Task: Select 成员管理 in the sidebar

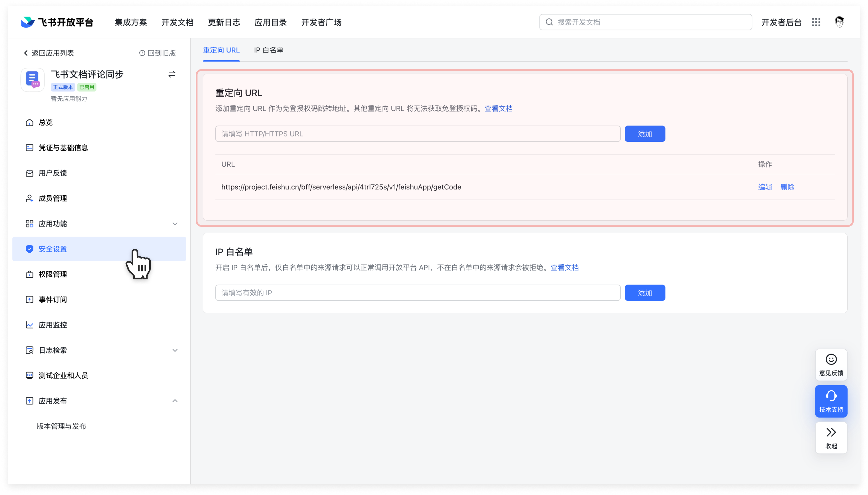Action: tap(99, 198)
